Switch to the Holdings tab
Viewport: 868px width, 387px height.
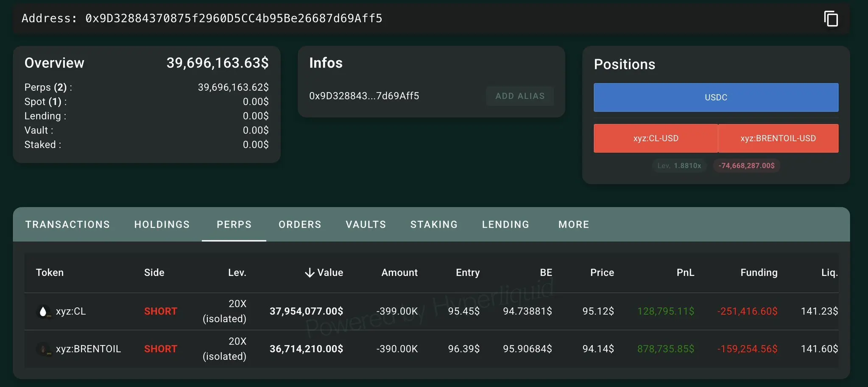click(x=162, y=224)
